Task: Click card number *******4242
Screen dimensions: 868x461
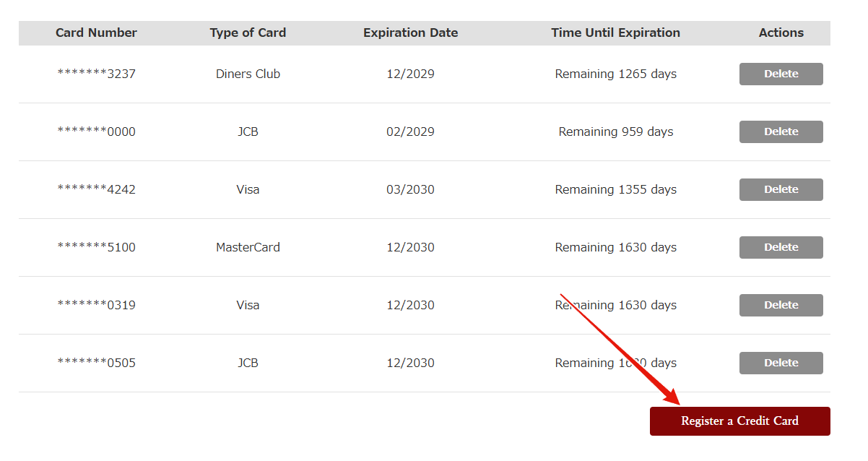Action: coord(96,189)
